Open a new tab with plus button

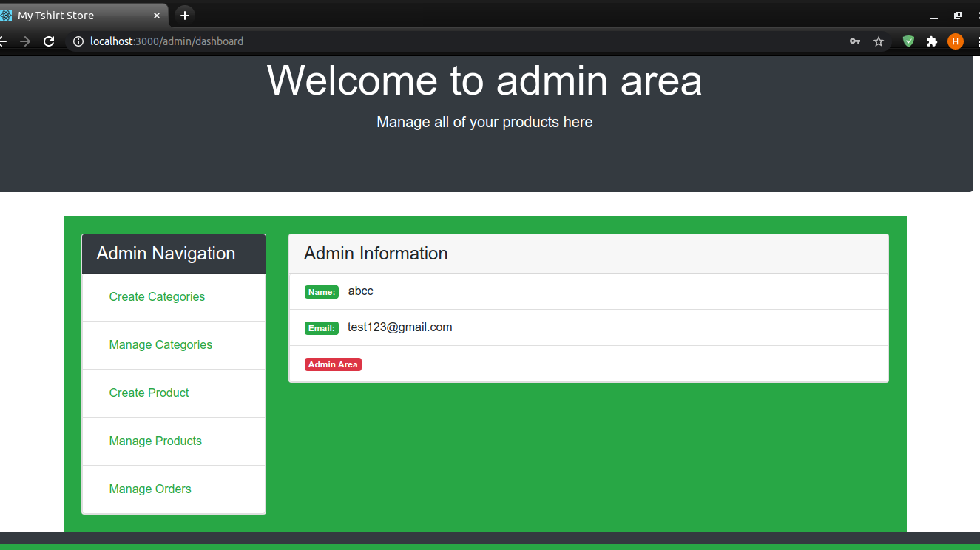point(185,15)
